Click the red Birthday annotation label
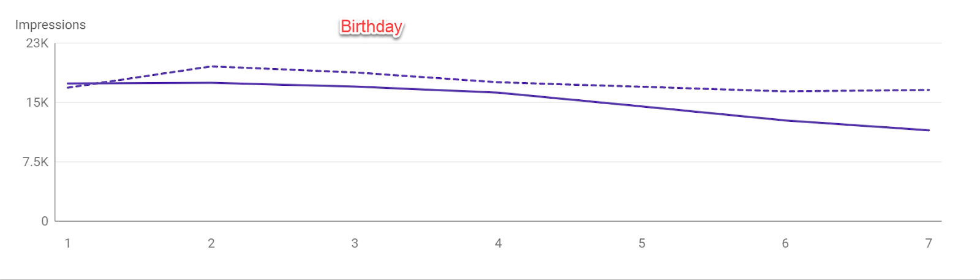 371,27
